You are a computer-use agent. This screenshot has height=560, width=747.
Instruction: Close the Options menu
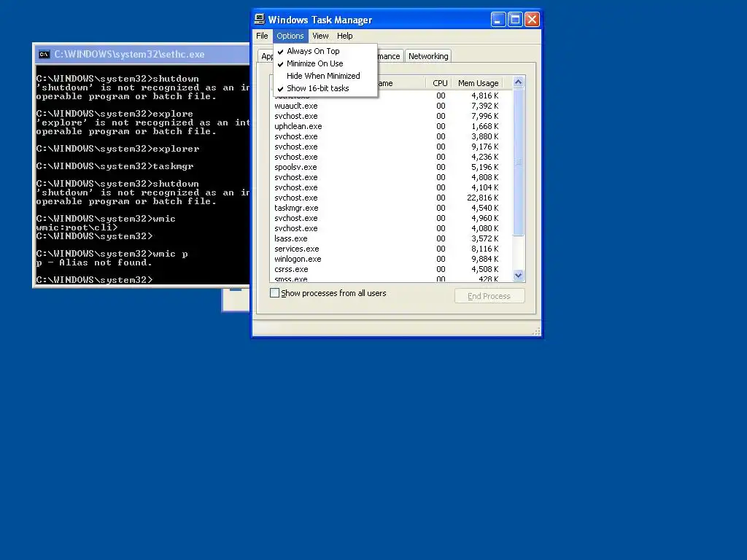pos(290,36)
